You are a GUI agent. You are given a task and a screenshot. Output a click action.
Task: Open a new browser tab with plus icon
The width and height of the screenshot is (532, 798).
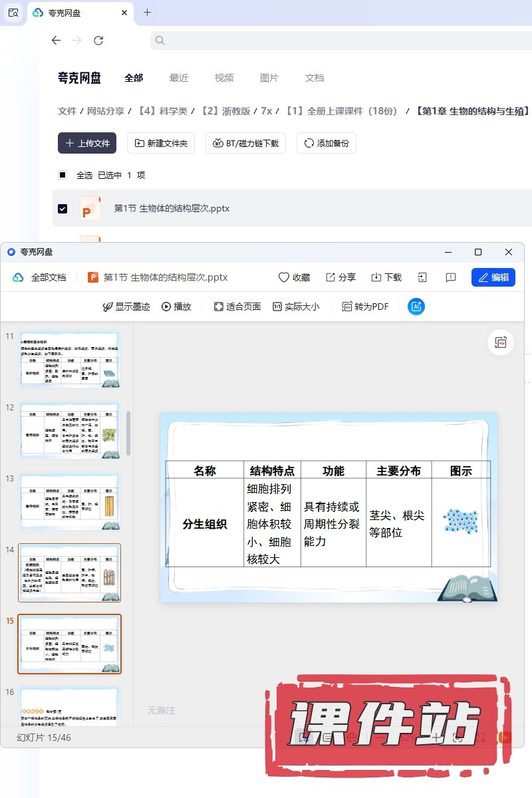[x=148, y=12]
